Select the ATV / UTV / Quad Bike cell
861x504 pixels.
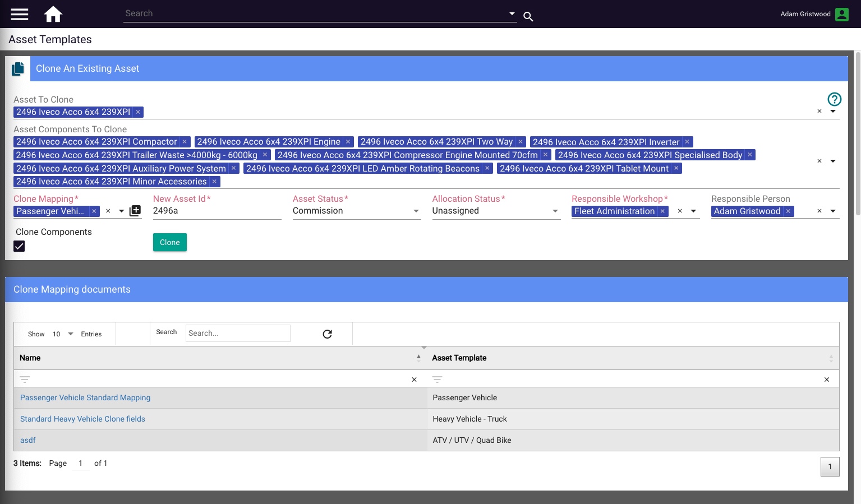pos(633,440)
